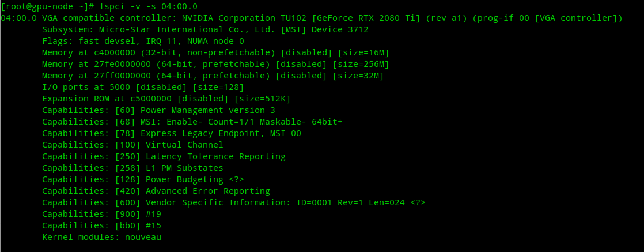Click the Power Management version 3 line

pos(158,110)
